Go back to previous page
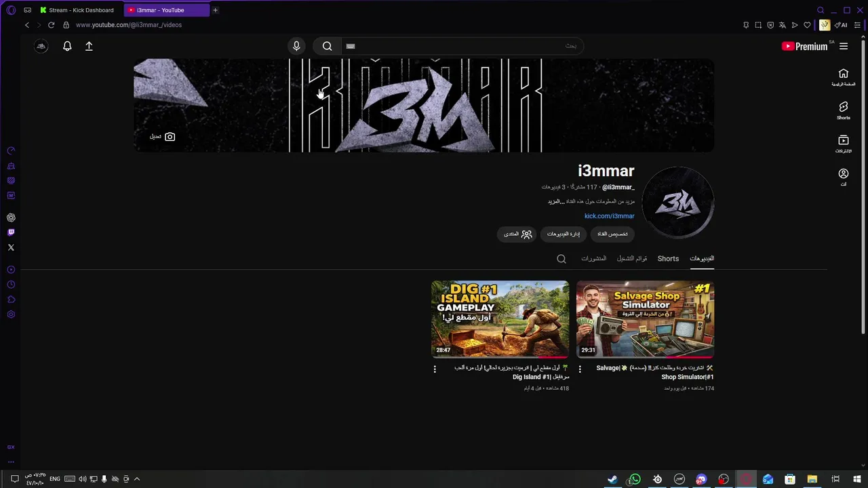The height and width of the screenshot is (488, 868). [x=27, y=25]
